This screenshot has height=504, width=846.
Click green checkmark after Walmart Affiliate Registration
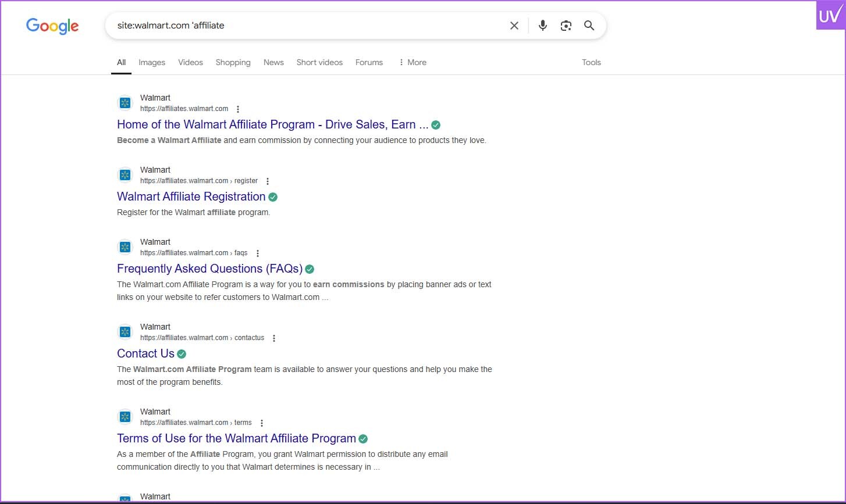(273, 197)
